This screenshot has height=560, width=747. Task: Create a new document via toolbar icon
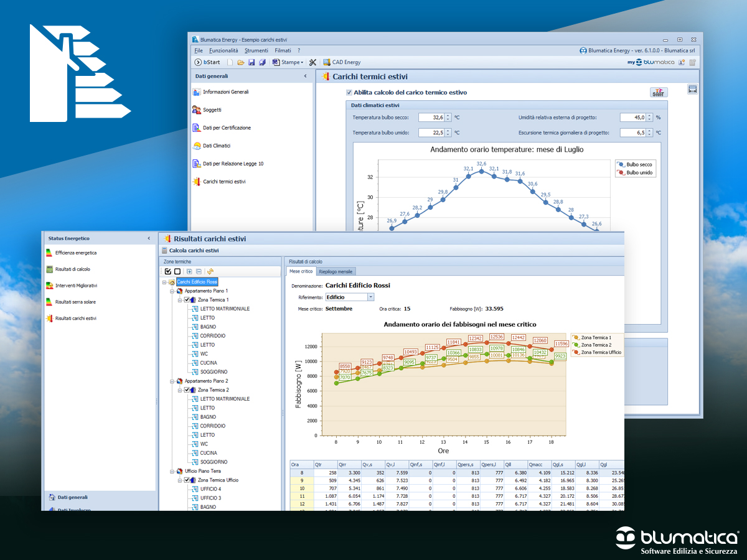coord(230,62)
